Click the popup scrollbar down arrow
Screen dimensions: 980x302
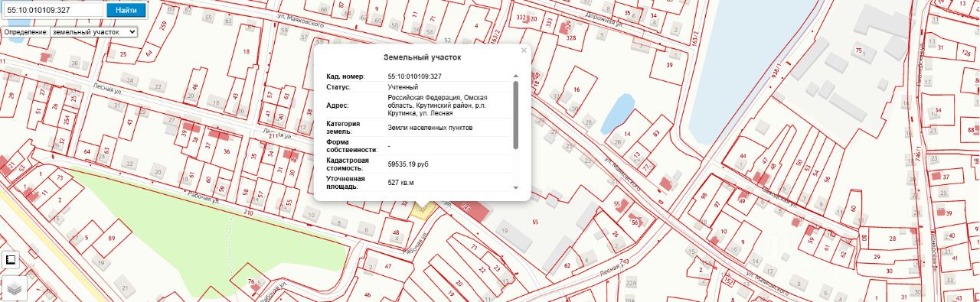click(x=515, y=187)
